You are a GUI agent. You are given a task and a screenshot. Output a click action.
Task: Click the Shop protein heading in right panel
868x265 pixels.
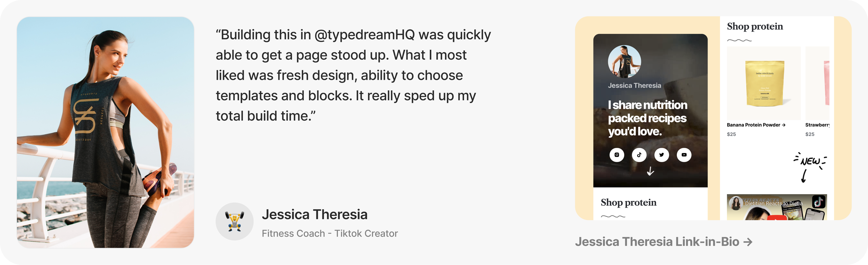(x=755, y=26)
